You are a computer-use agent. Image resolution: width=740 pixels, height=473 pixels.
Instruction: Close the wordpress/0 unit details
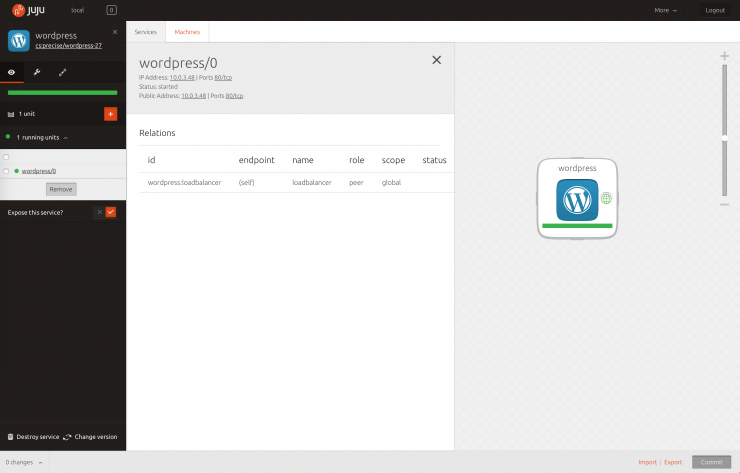437,60
